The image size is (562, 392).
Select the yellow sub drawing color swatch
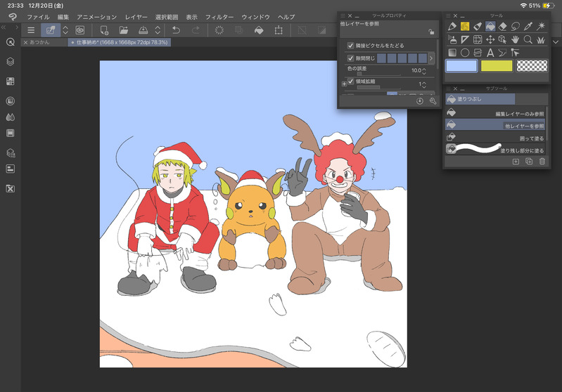[497, 65]
